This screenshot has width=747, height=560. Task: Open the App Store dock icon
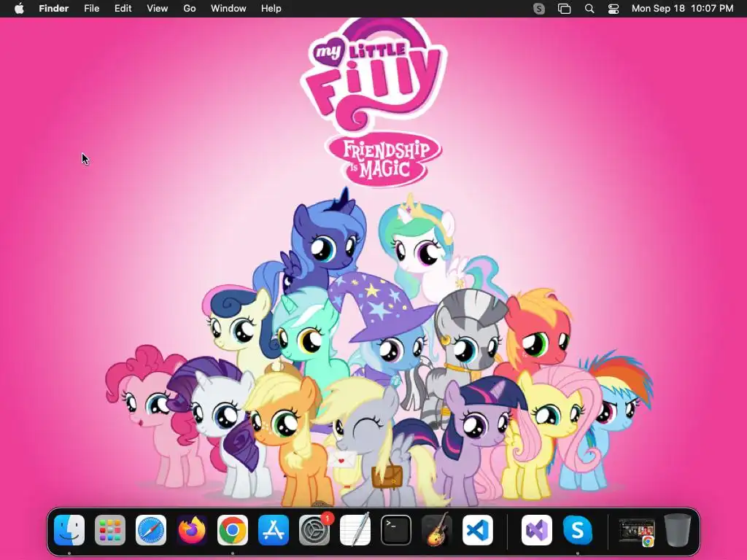click(274, 530)
